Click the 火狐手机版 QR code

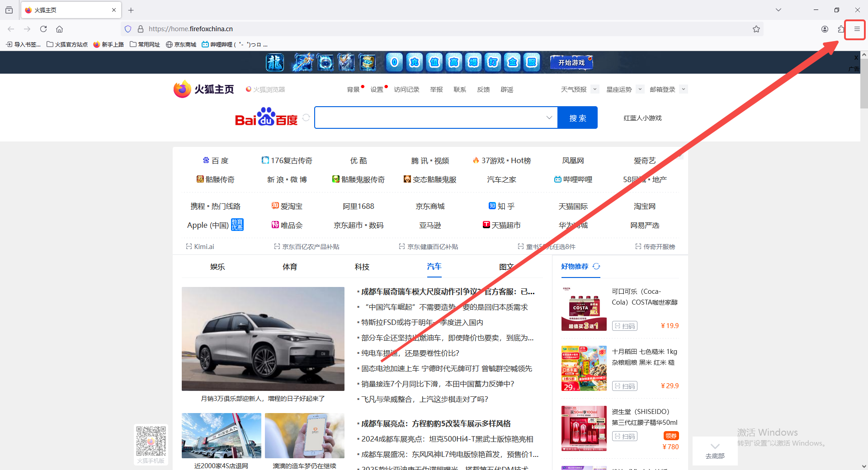151,441
